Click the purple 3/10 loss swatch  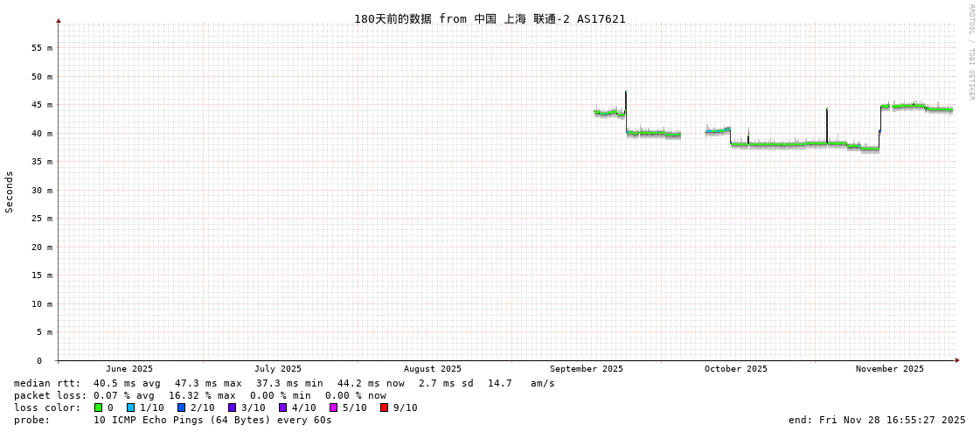point(232,408)
